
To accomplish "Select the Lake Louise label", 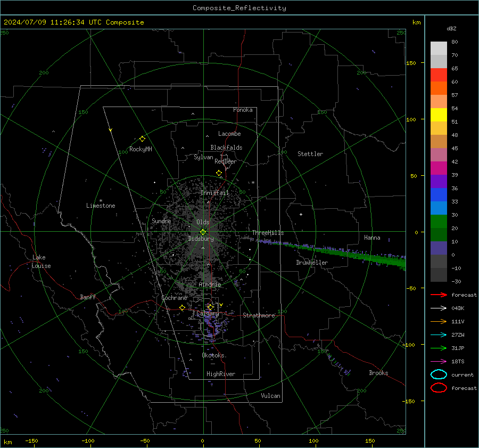I will coord(41,262).
